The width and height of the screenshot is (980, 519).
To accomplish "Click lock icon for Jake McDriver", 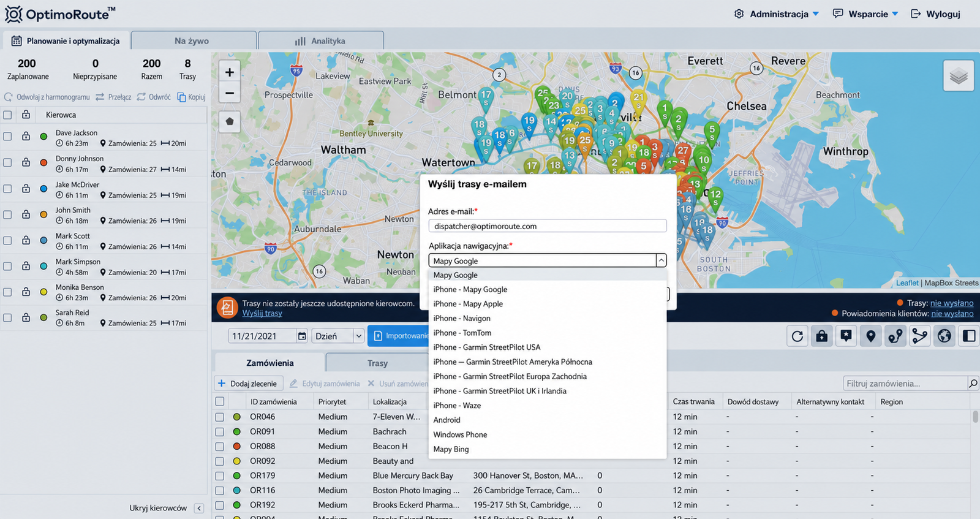I will 26,189.
